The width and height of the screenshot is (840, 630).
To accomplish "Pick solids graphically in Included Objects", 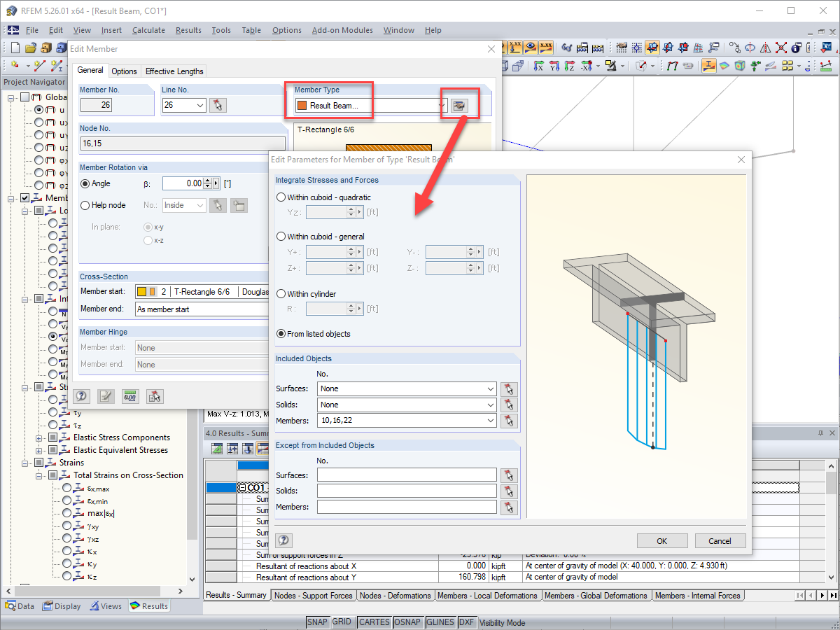I will click(510, 405).
